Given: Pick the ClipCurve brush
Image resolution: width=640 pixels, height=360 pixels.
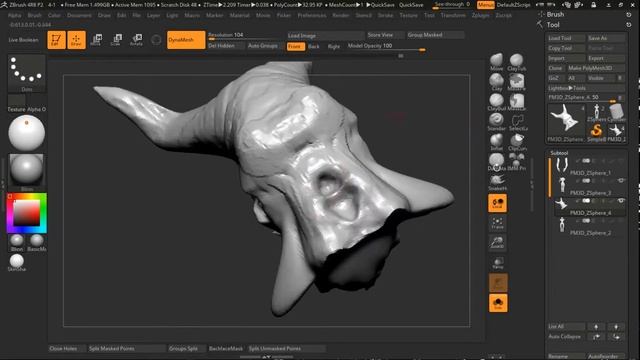Looking at the screenshot, I should pyautogui.click(x=517, y=142).
